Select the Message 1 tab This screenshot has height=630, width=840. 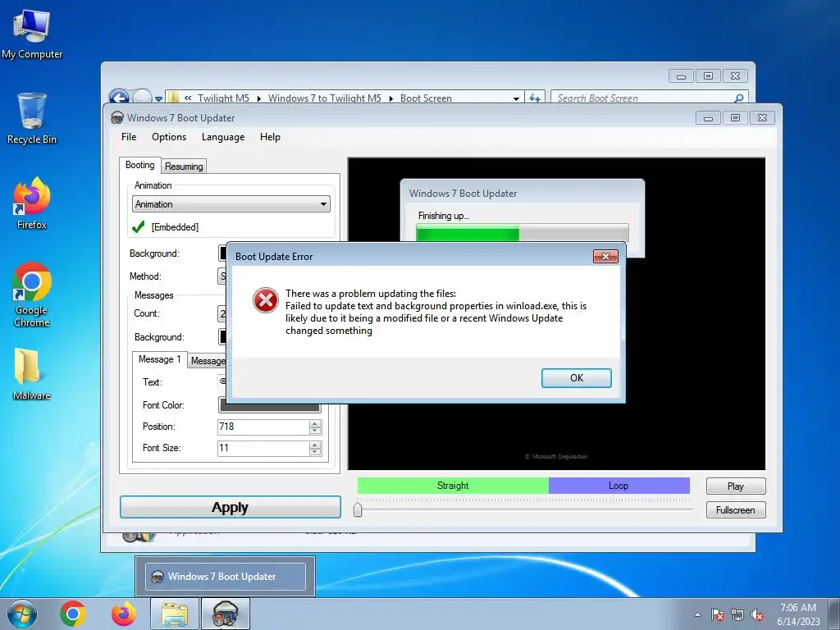[160, 359]
